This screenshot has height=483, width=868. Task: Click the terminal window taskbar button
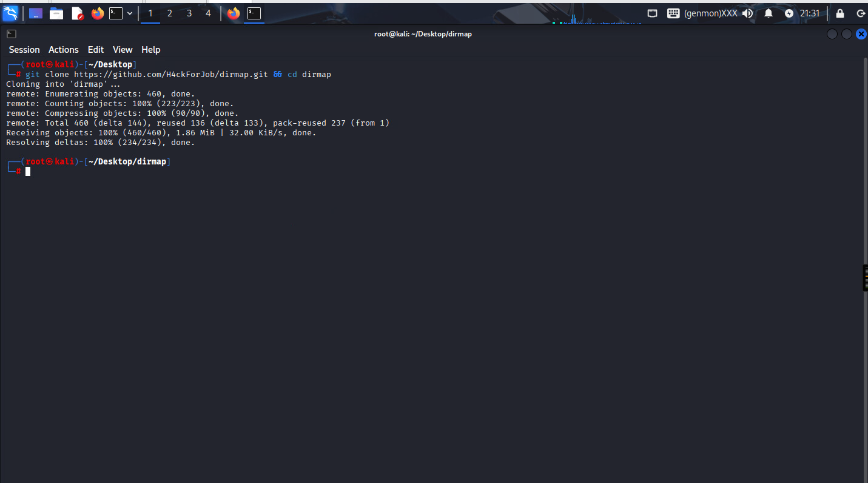254,13
